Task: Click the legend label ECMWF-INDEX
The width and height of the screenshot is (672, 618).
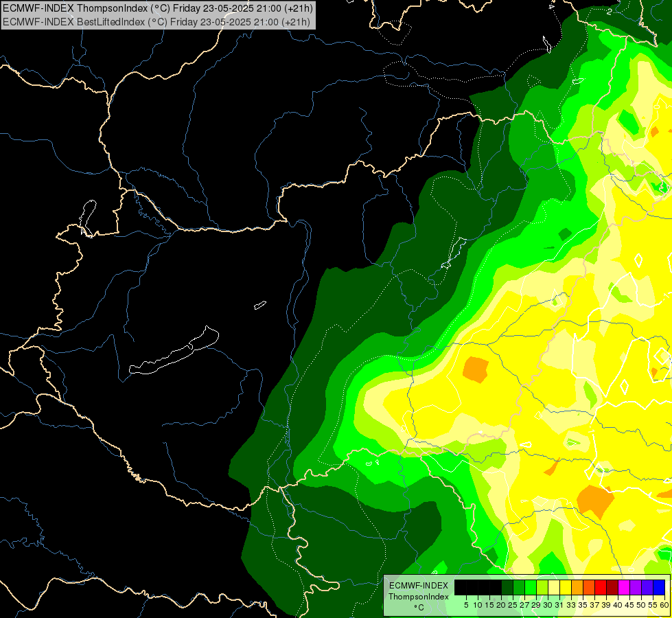Action: pos(419,586)
